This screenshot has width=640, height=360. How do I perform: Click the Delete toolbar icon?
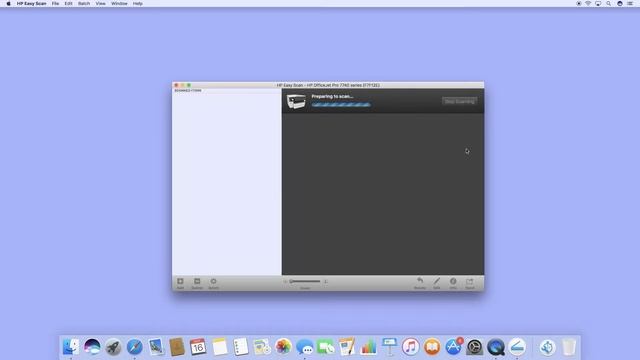197,281
